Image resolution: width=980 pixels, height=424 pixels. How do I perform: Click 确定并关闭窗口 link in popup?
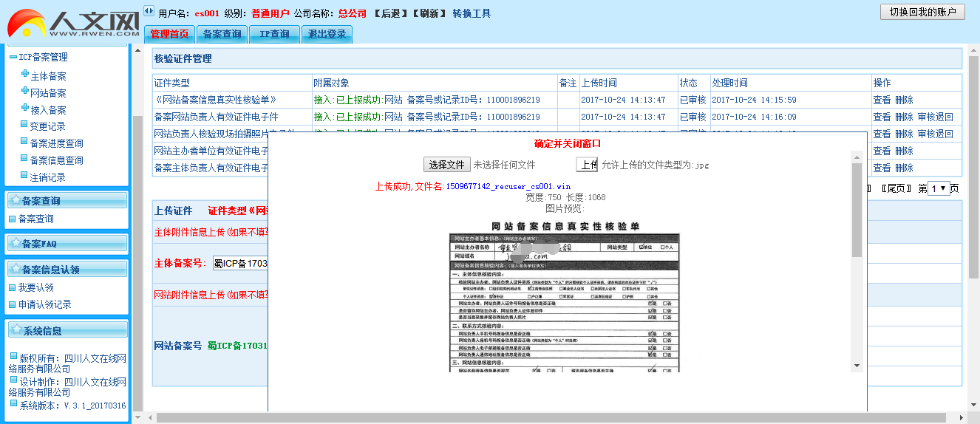pyautogui.click(x=567, y=143)
